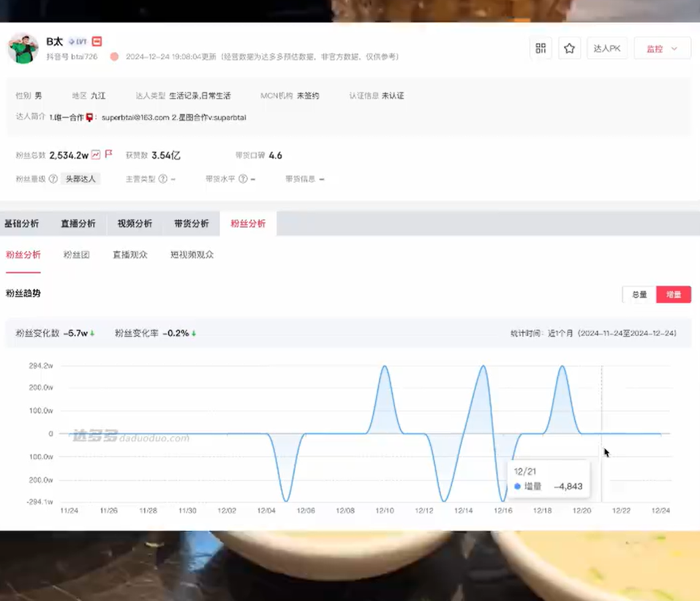Click help icon beside 粉丝量级
Image resolution: width=700 pixels, height=601 pixels.
(x=53, y=179)
